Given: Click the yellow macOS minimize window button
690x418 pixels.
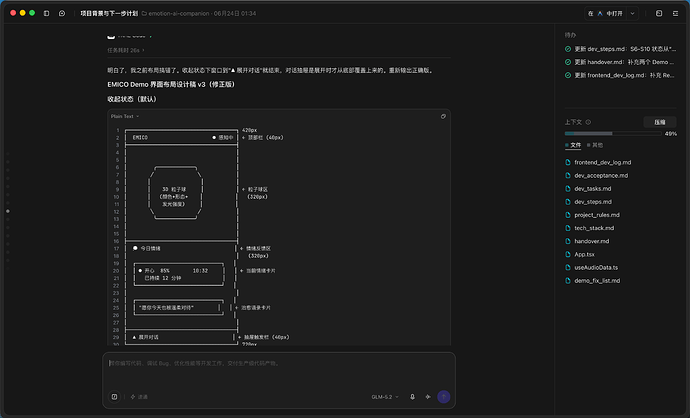Looking at the screenshot, I should coord(22,13).
